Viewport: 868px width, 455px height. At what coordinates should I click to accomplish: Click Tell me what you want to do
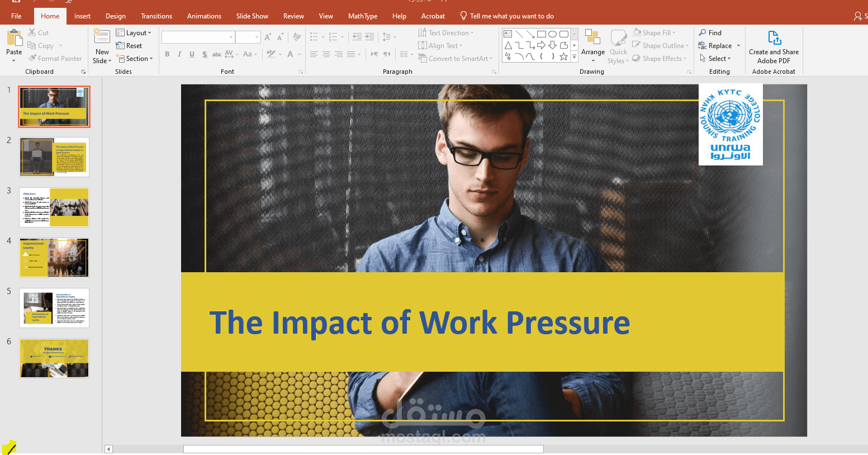pyautogui.click(x=507, y=16)
